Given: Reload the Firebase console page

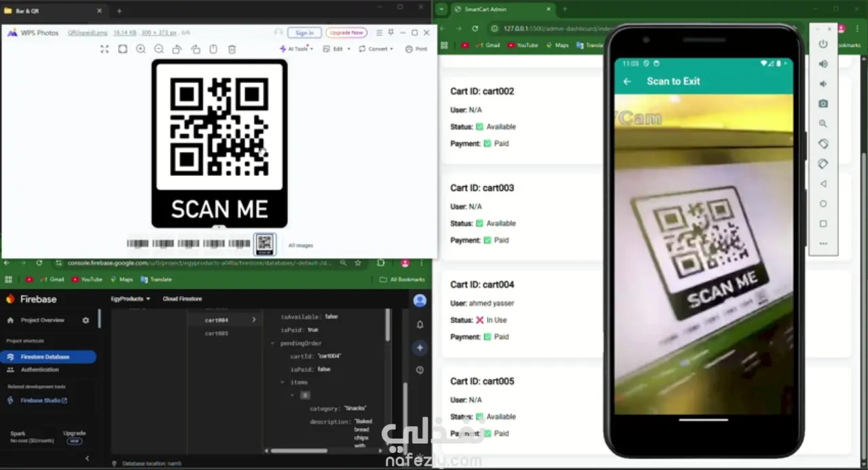Looking at the screenshot, I should tap(39, 263).
